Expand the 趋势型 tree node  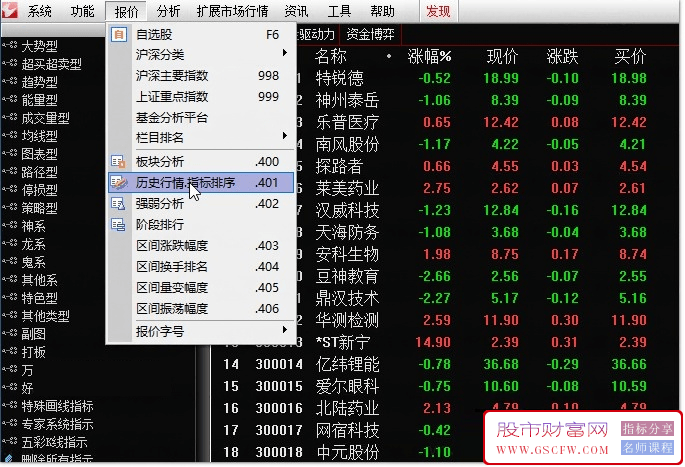(9, 81)
